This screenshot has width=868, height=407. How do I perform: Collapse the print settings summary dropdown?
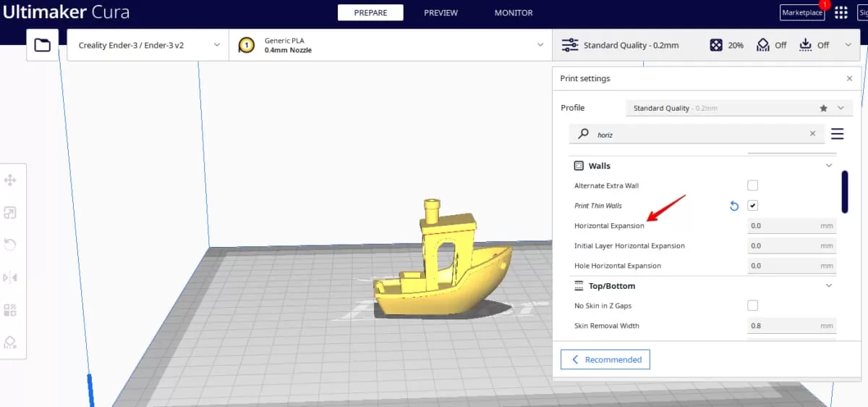coord(848,45)
